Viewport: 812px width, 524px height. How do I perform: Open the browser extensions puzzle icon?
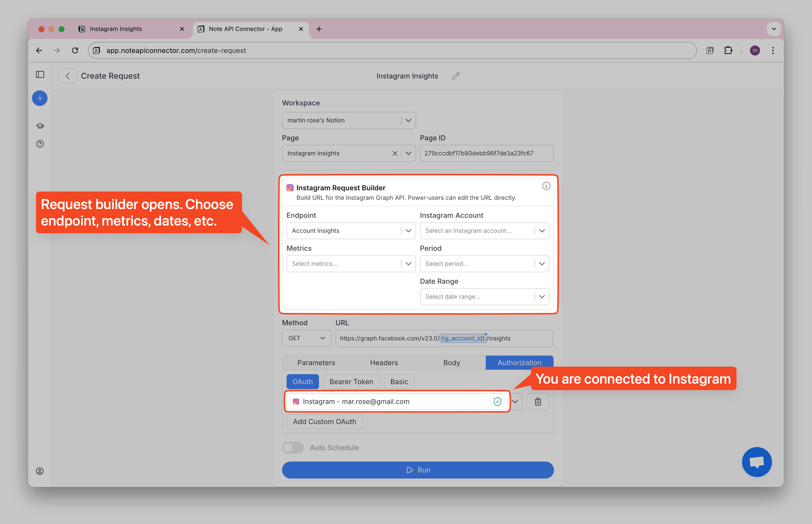click(728, 50)
